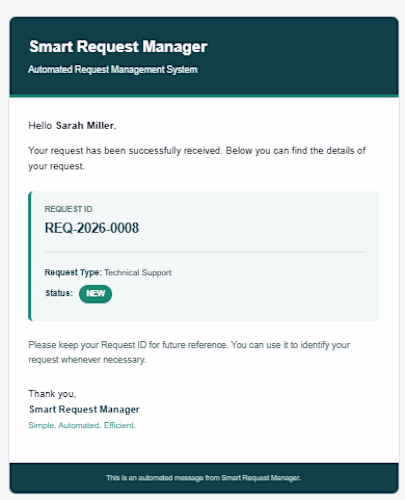Click the 'Please keep your Request ID' paragraph
405x500 pixels.
click(189, 352)
